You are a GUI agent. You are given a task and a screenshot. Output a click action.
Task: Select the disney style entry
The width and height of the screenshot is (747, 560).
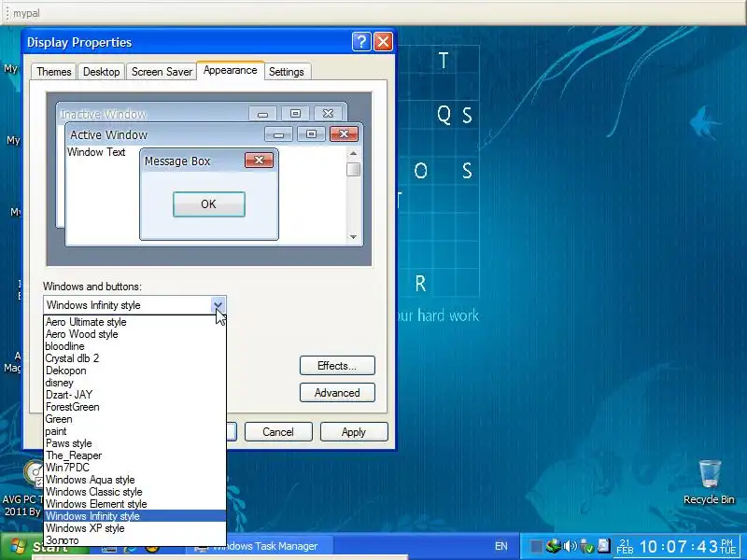pyautogui.click(x=134, y=383)
